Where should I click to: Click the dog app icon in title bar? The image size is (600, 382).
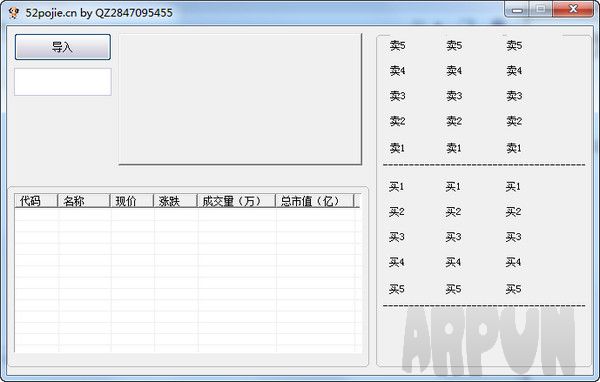pyautogui.click(x=14, y=13)
